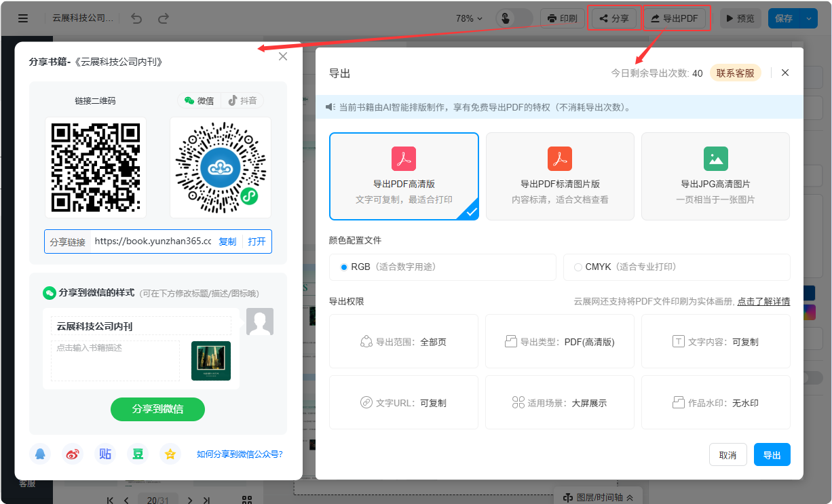Choose the export JPG high-definition option
Image resolution: width=832 pixels, height=504 pixels.
715,176
